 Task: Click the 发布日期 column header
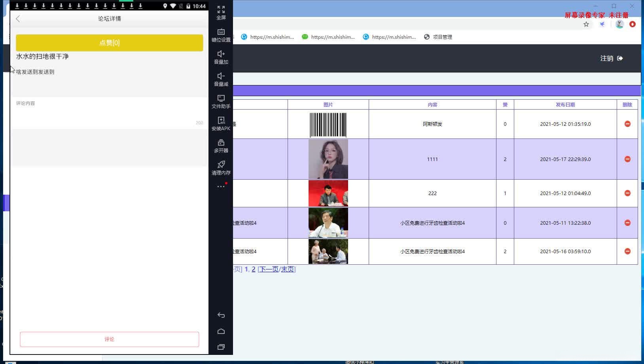pos(565,104)
